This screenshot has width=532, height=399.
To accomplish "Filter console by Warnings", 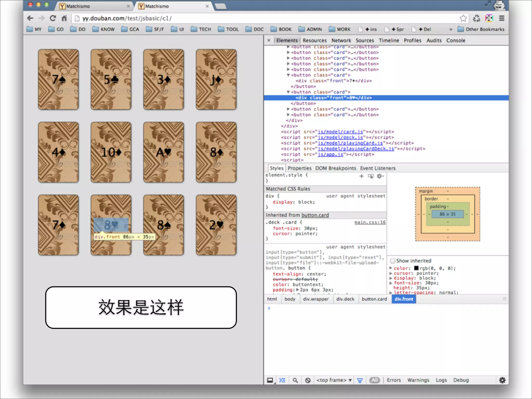I will pyautogui.click(x=418, y=380).
